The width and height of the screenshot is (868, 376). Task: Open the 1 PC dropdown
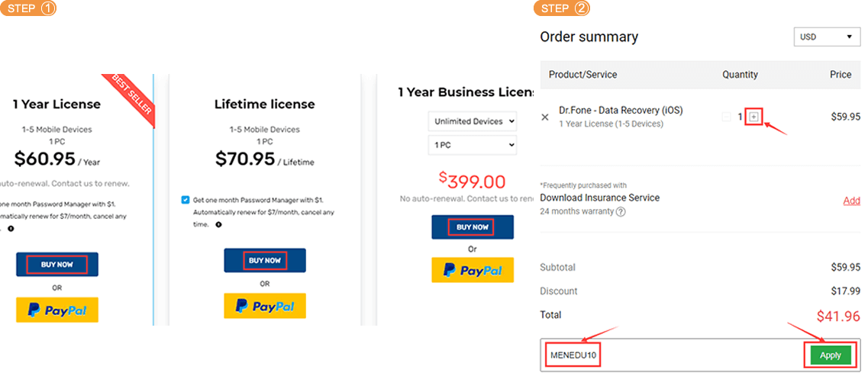(x=472, y=144)
